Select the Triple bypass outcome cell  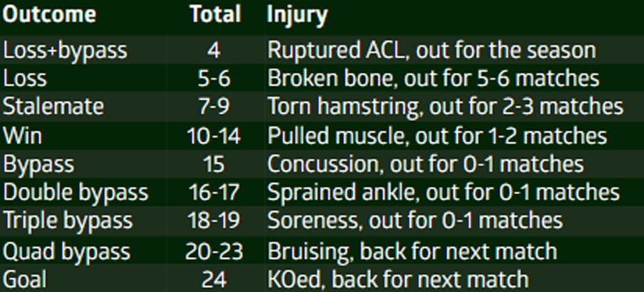click(68, 221)
